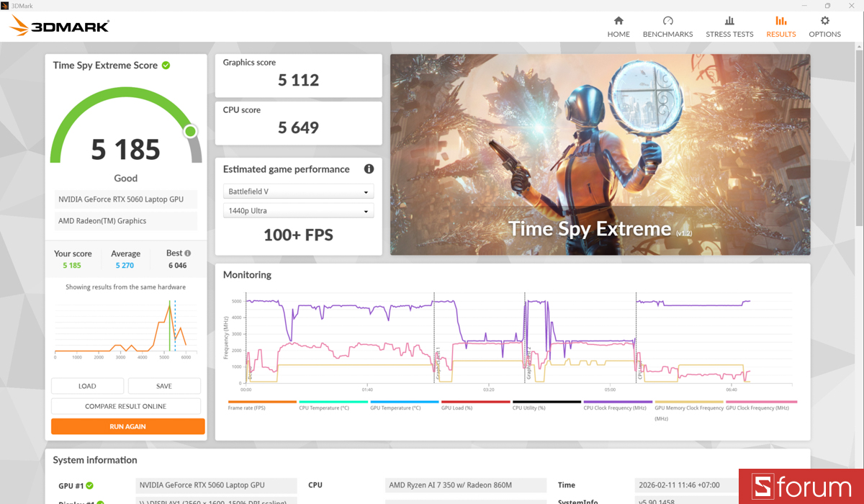Click the 3DMARK logo in the top left
864x504 pixels.
(59, 25)
